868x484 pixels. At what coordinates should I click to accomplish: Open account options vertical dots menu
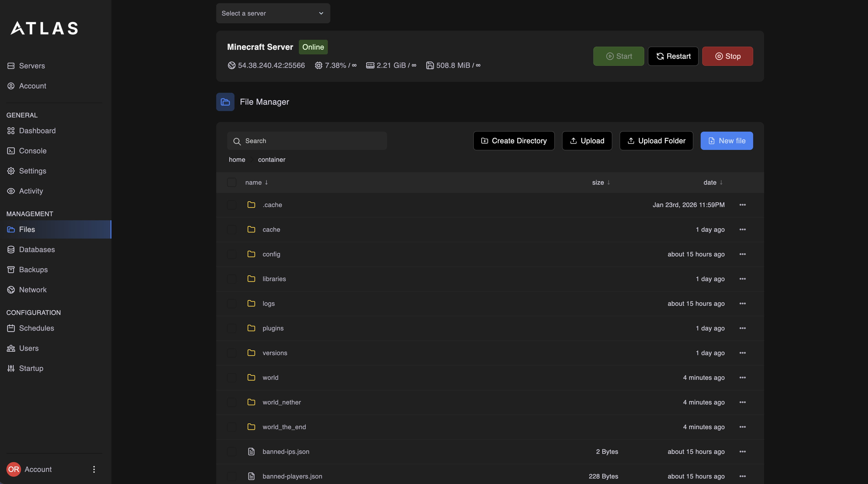(x=94, y=469)
